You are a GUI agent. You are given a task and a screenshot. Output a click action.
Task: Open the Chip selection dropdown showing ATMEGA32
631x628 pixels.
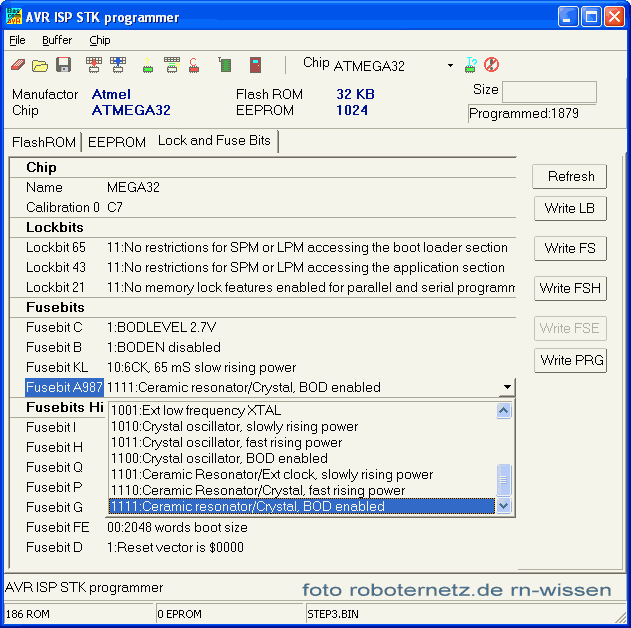tap(450, 66)
